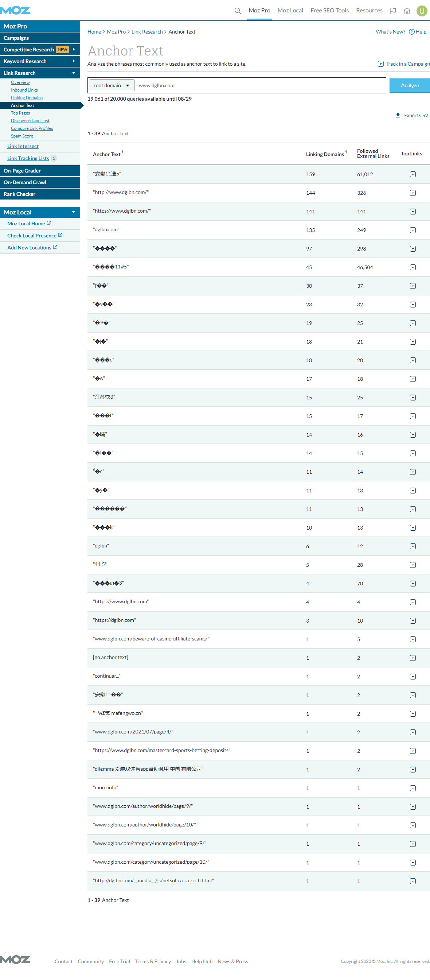Go to the home icon in header
430x980 pixels.
point(407,11)
